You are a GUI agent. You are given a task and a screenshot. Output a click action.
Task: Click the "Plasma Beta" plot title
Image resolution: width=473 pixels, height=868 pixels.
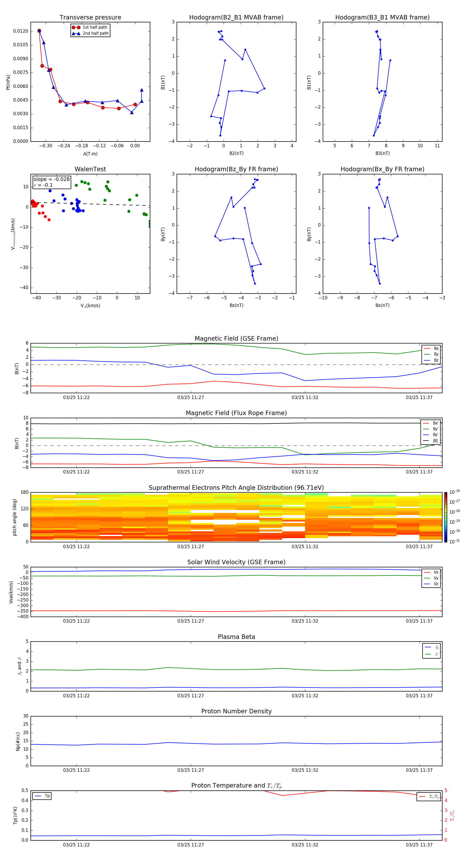[x=236, y=637]
